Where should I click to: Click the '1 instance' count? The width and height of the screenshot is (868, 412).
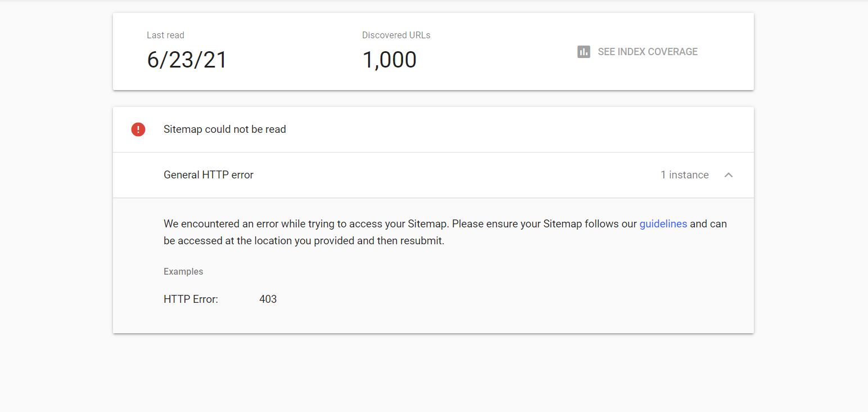pos(685,175)
